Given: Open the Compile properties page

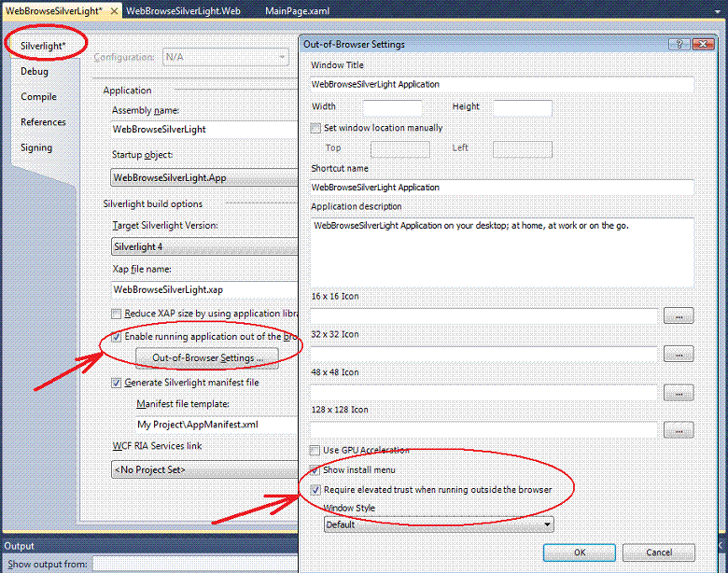Looking at the screenshot, I should pyautogui.click(x=38, y=96).
